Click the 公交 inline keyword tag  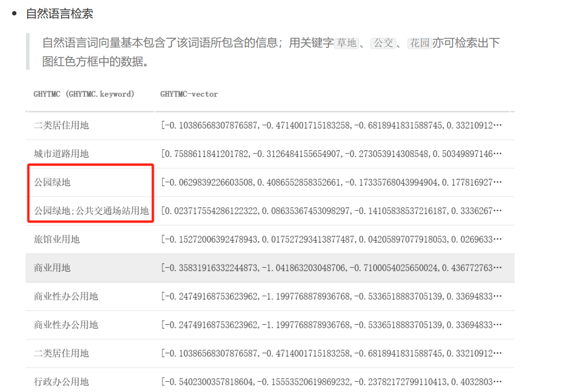click(383, 43)
